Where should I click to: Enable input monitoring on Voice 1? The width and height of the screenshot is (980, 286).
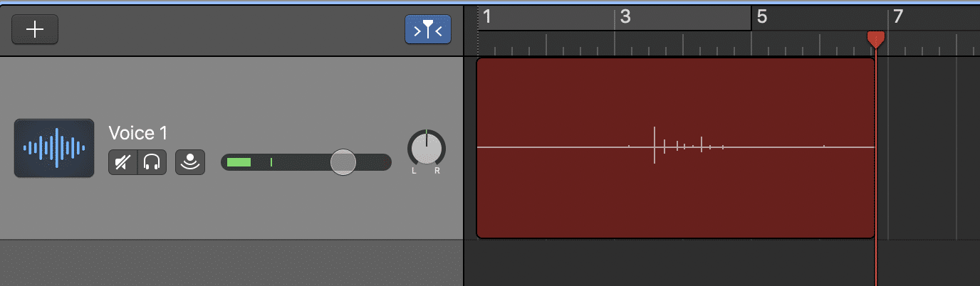[190, 162]
